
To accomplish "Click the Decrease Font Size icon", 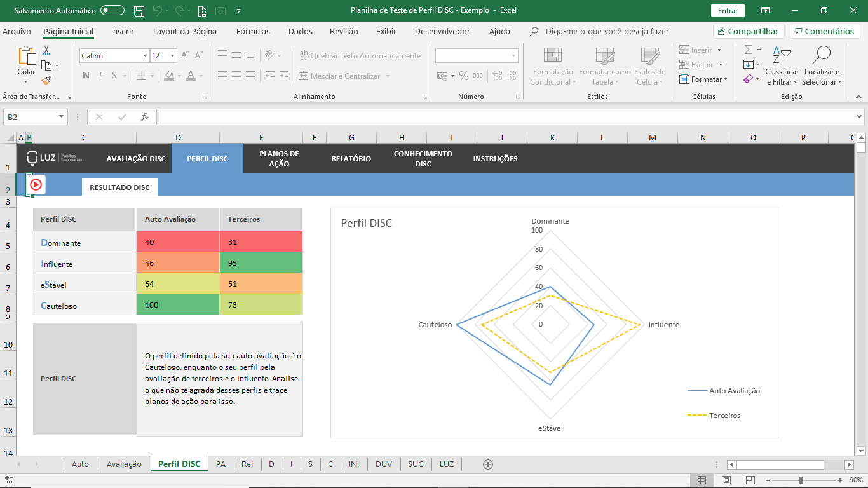I will click(x=198, y=56).
